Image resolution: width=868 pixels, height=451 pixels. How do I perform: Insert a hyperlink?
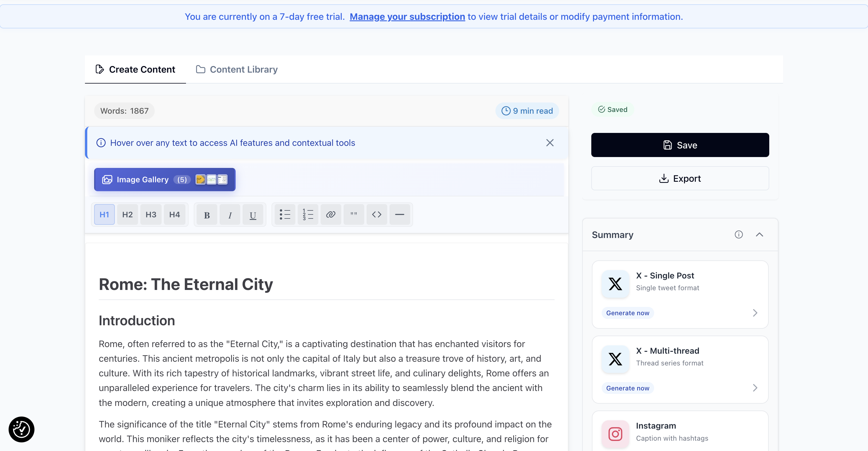pyautogui.click(x=331, y=214)
